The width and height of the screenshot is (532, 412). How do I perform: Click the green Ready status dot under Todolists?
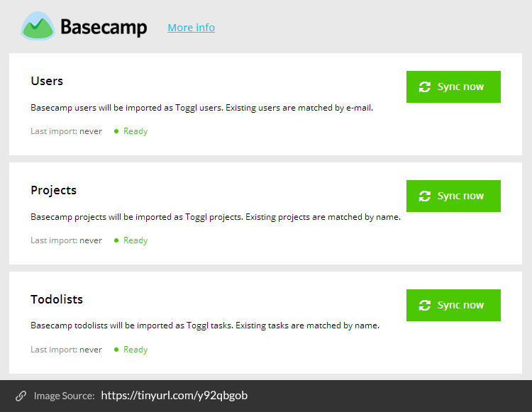116,350
